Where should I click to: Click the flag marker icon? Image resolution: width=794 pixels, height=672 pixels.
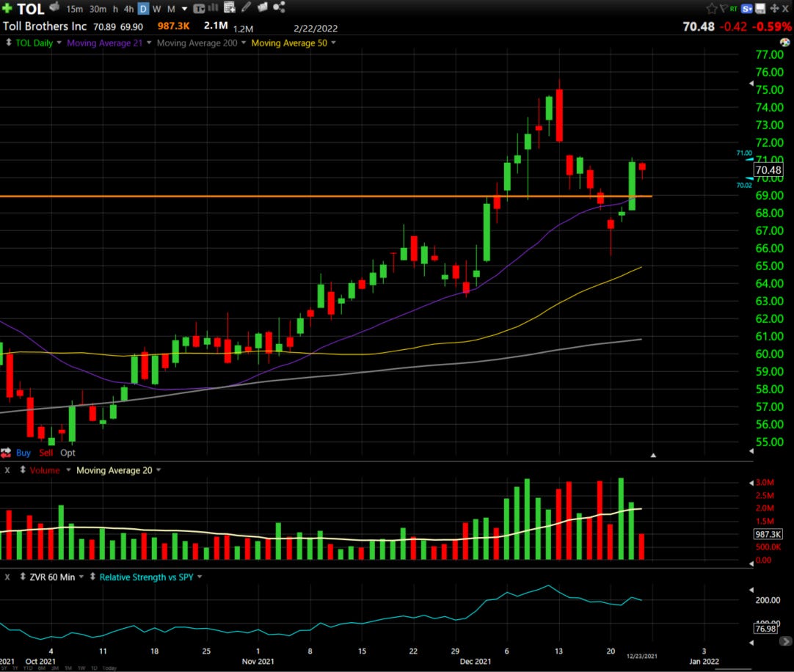pos(723,8)
